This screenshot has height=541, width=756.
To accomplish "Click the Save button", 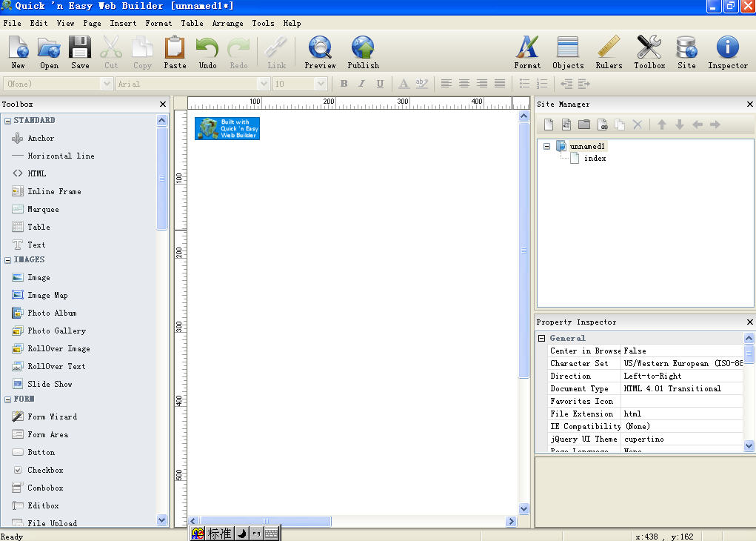I will click(x=80, y=52).
